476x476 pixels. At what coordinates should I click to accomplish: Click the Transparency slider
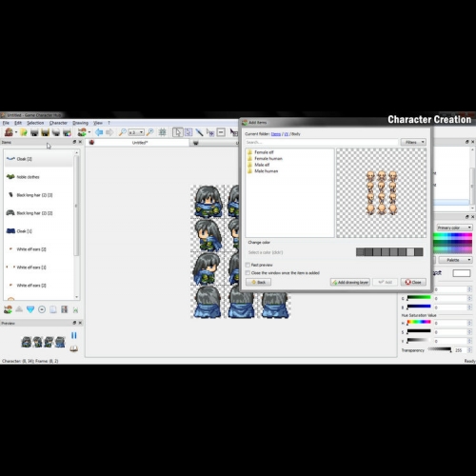click(x=440, y=349)
